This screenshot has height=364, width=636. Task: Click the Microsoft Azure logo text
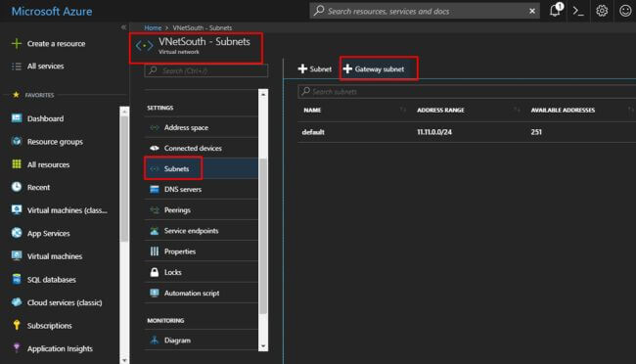coord(52,11)
